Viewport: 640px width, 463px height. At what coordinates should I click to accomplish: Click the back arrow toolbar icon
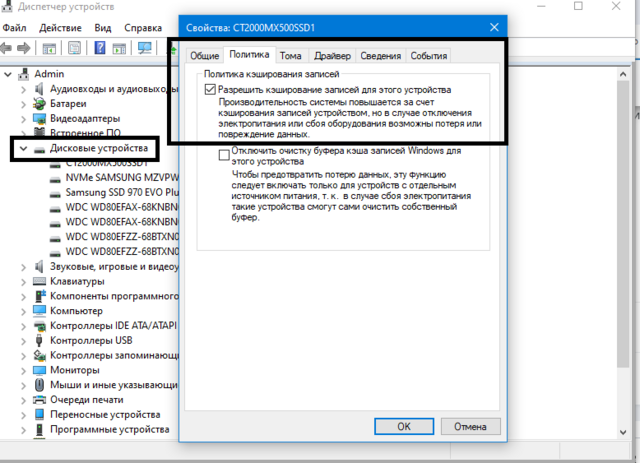pos(8,48)
